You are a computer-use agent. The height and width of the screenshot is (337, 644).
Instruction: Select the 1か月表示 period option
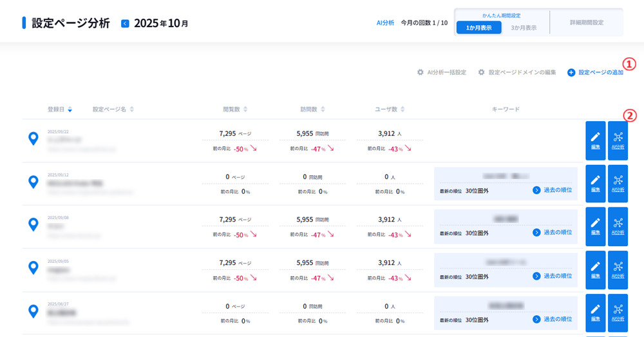point(478,28)
